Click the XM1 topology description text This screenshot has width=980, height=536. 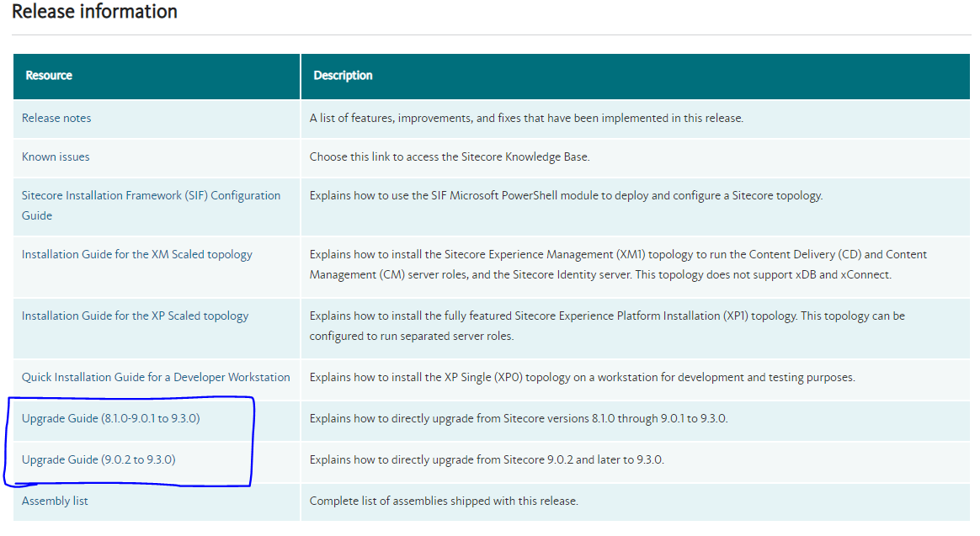[618, 254]
